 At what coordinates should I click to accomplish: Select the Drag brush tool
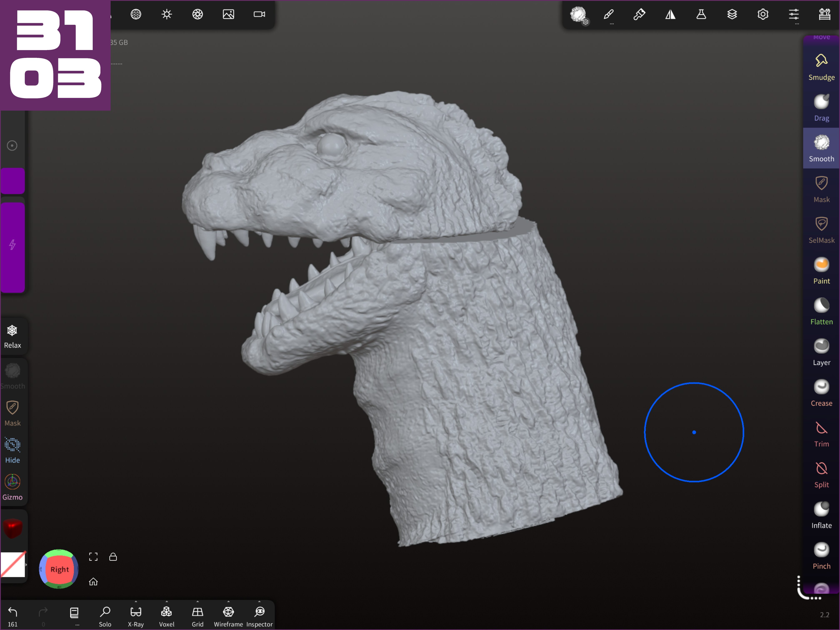[x=821, y=108]
